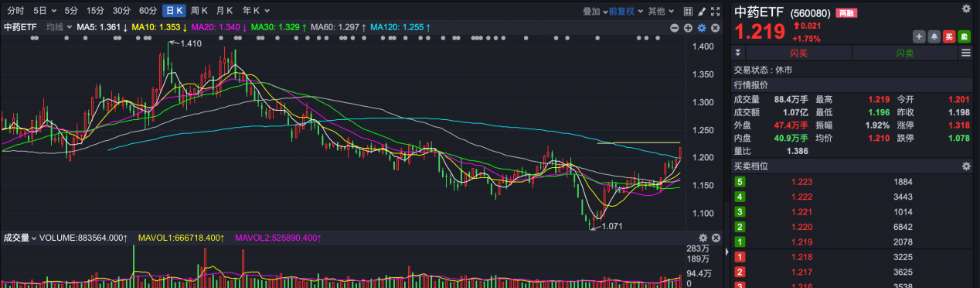The height and width of the screenshot is (288, 980).
Task: Open the blue indicator settings gear
Action: click(x=702, y=28)
